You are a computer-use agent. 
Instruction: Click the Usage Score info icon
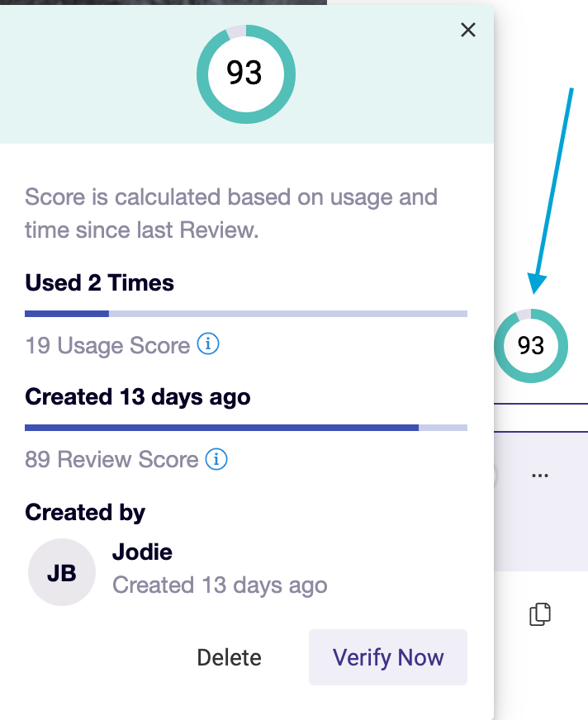coord(208,343)
